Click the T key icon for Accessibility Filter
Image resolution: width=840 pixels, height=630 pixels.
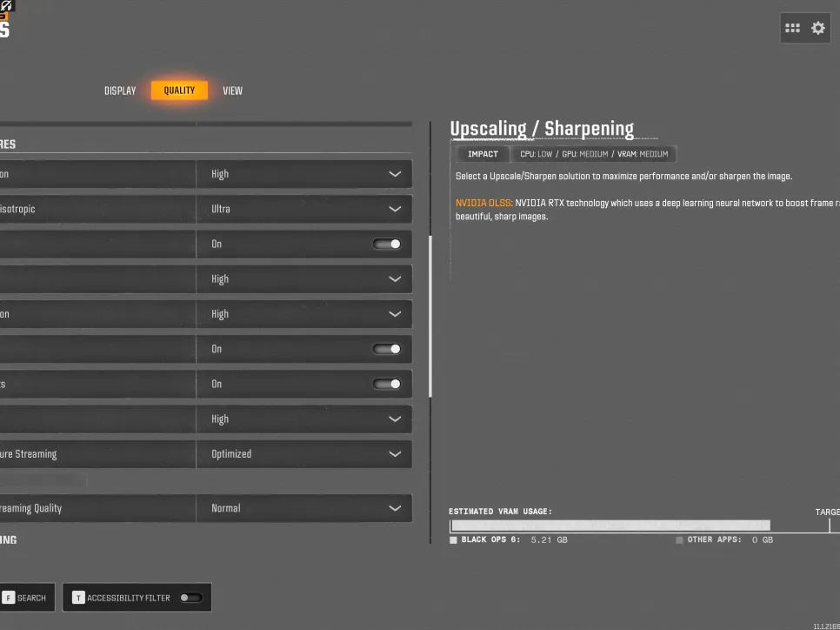click(x=78, y=598)
